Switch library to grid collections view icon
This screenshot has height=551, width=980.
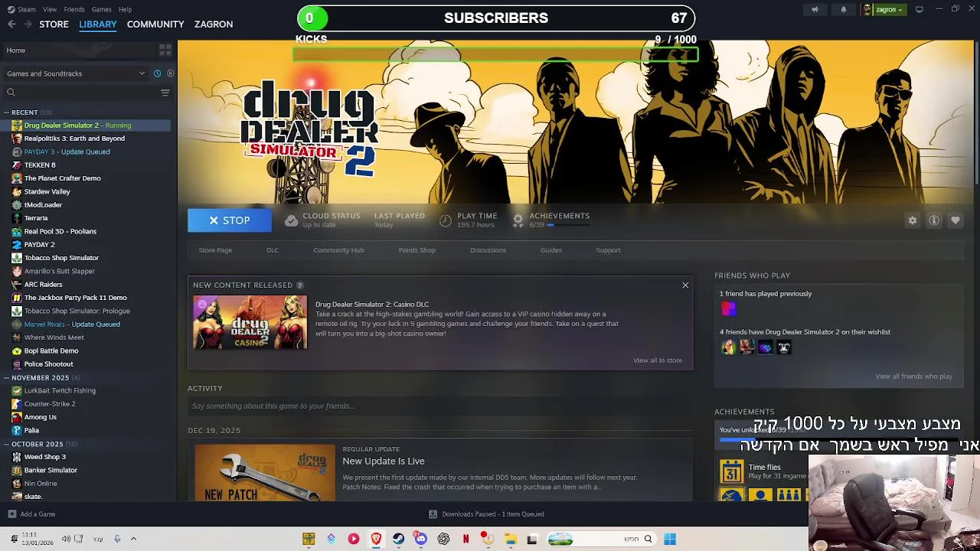click(x=165, y=51)
